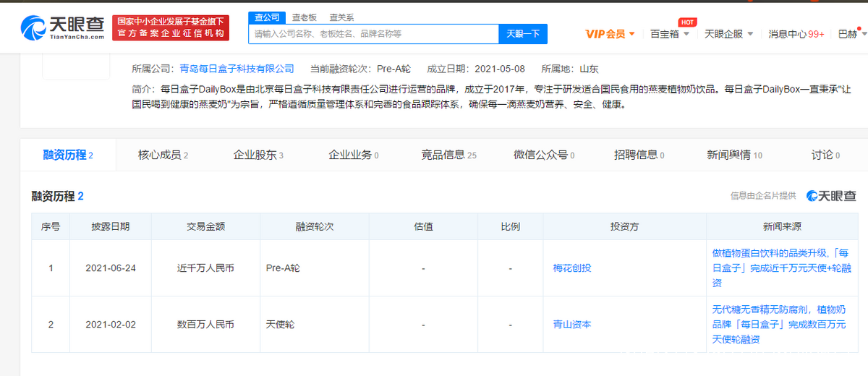Select the 查老板 search tab
868x376 pixels.
click(x=304, y=17)
